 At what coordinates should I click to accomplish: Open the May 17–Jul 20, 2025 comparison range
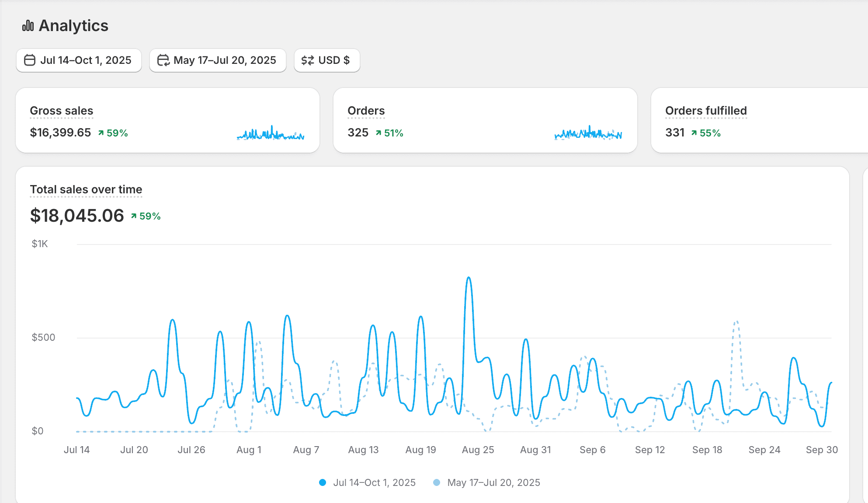pos(225,60)
